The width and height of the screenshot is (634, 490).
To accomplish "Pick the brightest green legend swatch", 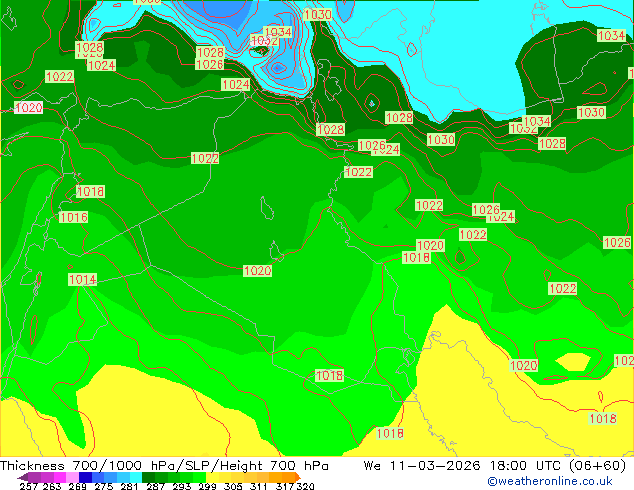I will 199,477.
